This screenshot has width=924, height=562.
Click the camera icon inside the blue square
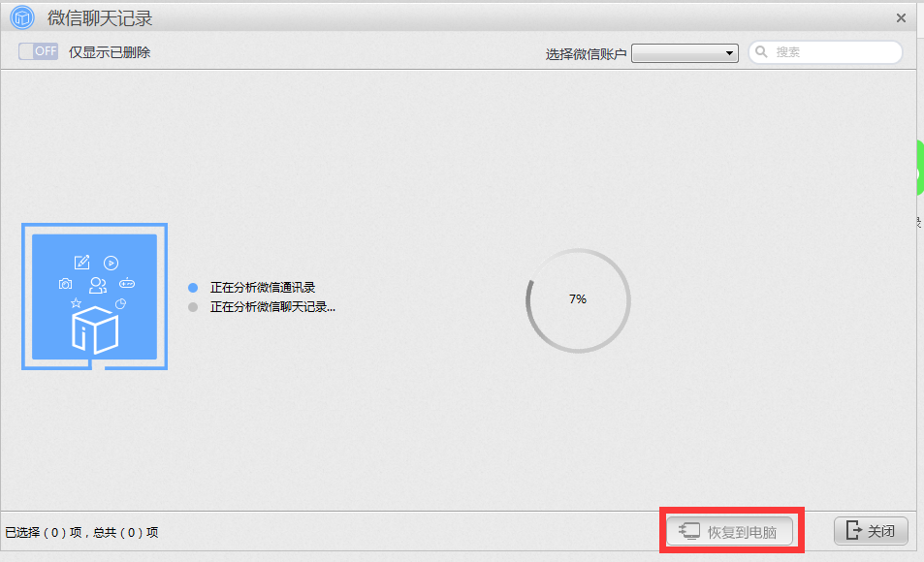coord(65,284)
